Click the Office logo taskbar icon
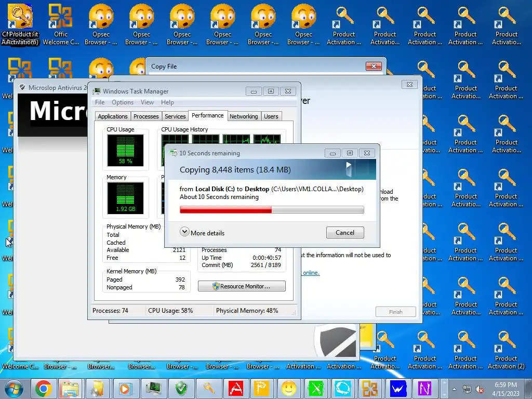The width and height of the screenshot is (532, 399). point(370,389)
